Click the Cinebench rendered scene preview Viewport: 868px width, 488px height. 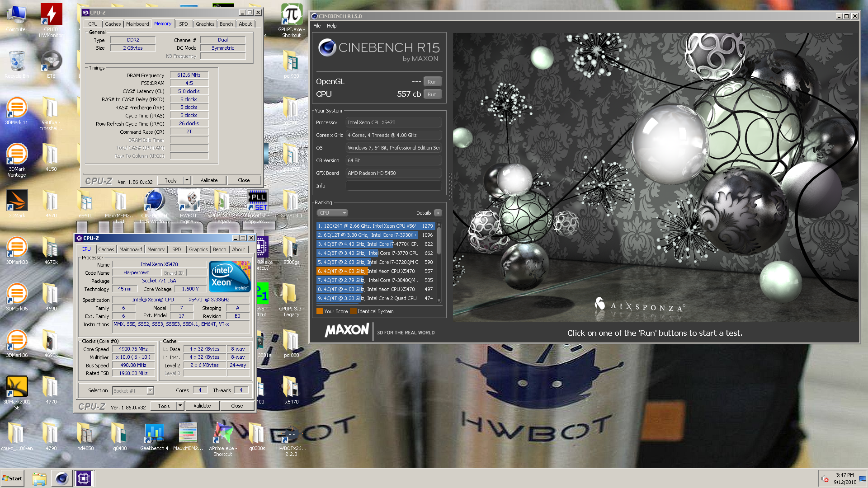(655, 177)
